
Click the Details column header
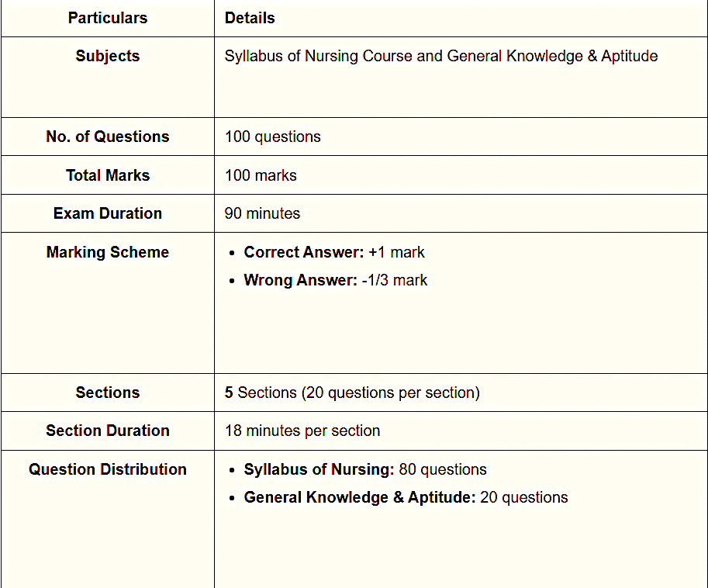250,18
